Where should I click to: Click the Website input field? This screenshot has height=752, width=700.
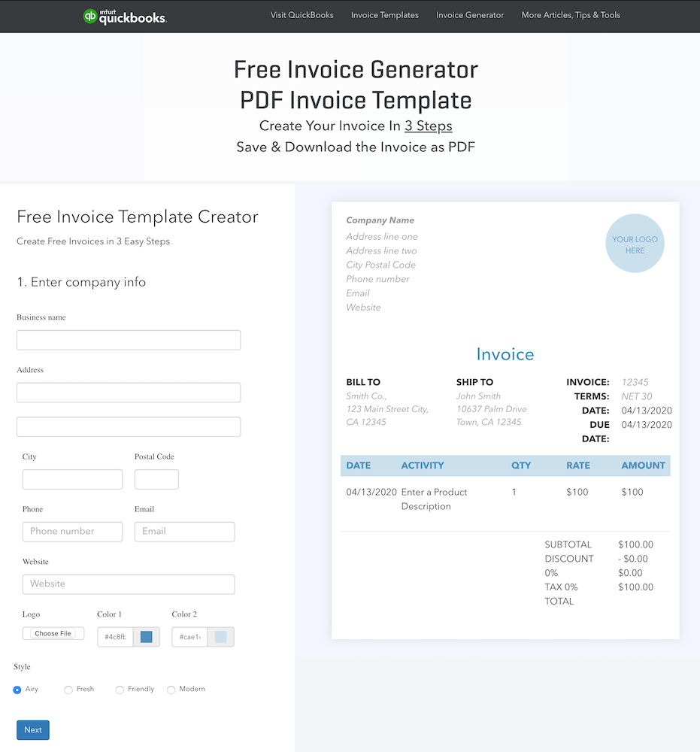(128, 584)
